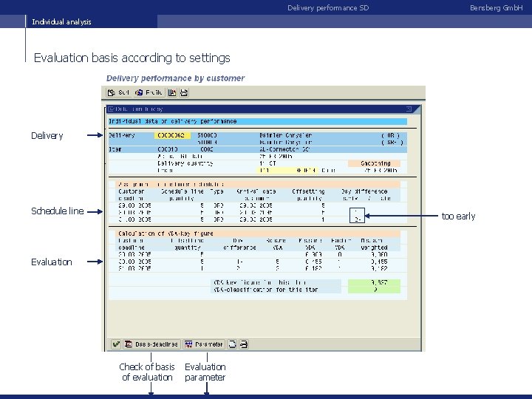
Task: Click the 'VDA-classification for this item' label
Action: click(x=266, y=290)
